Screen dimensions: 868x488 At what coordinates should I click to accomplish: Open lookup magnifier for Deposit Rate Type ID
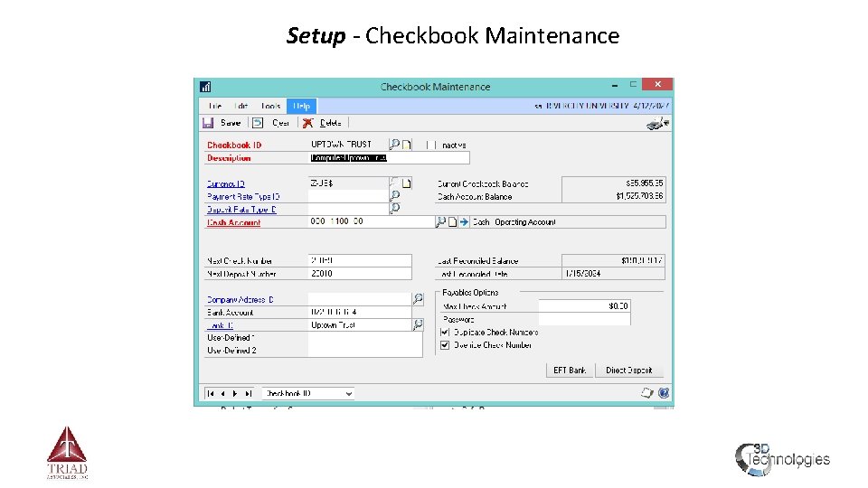coord(395,209)
